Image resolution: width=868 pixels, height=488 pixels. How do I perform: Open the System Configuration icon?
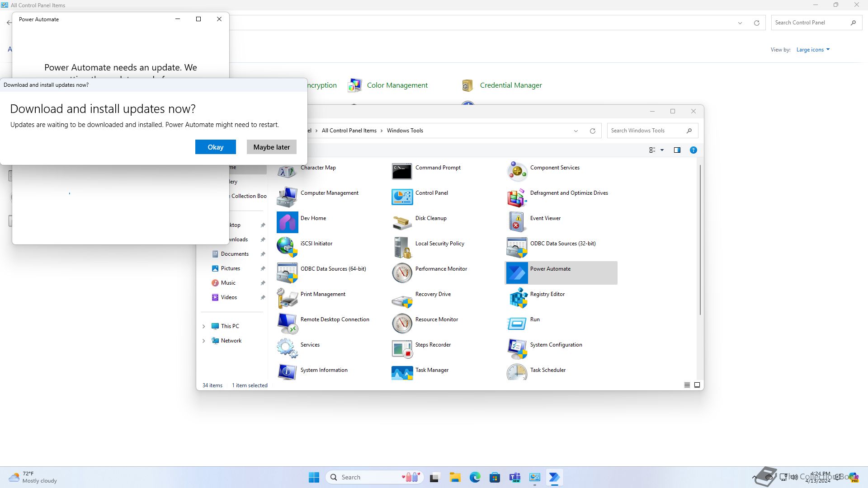pyautogui.click(x=517, y=349)
